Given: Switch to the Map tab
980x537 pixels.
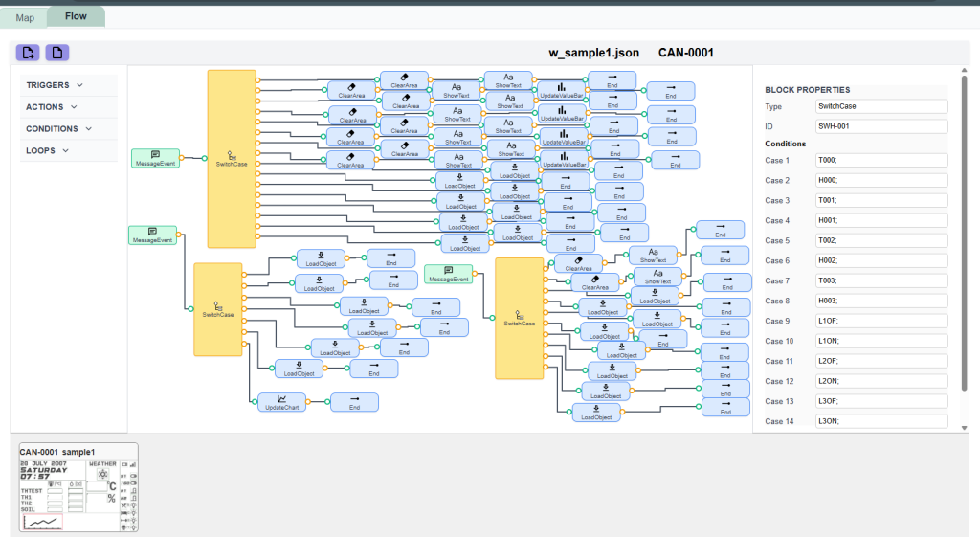Looking at the screenshot, I should click(x=25, y=17).
